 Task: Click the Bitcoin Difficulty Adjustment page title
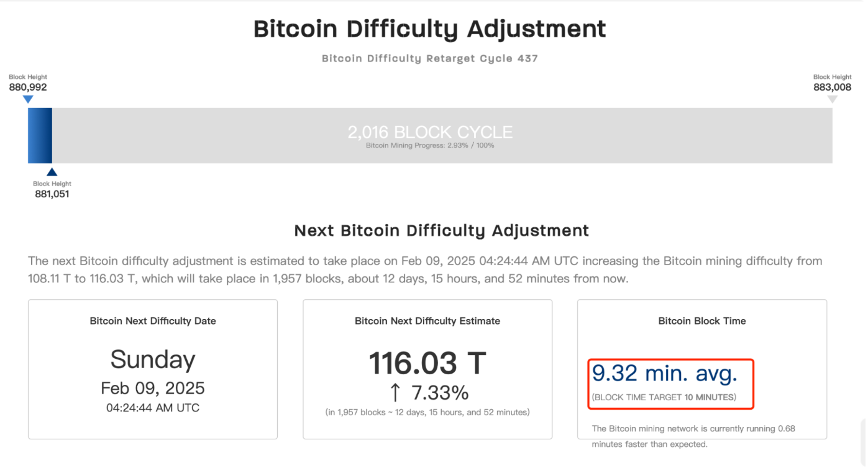tap(429, 29)
